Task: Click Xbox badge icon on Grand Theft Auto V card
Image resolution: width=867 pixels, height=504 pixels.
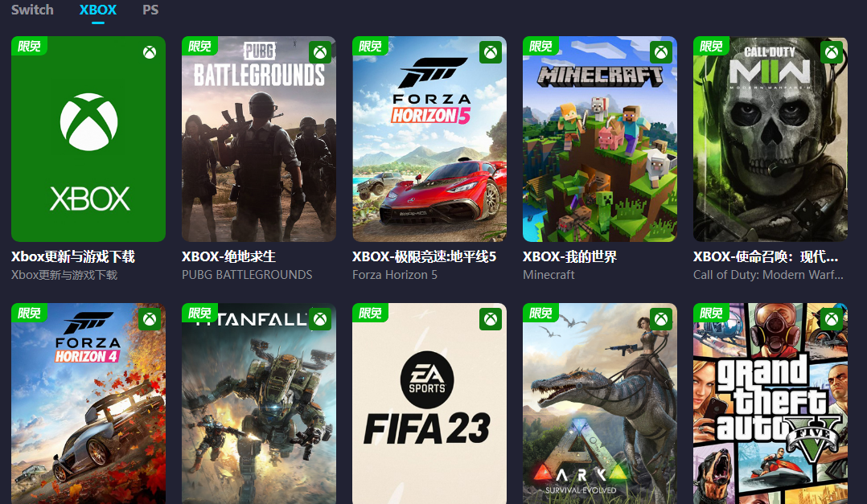Action: click(832, 319)
